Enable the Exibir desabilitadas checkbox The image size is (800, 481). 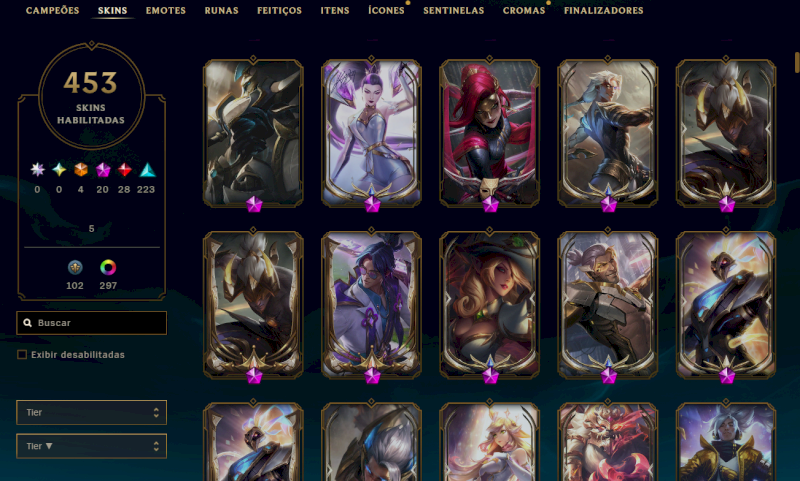[x=22, y=355]
